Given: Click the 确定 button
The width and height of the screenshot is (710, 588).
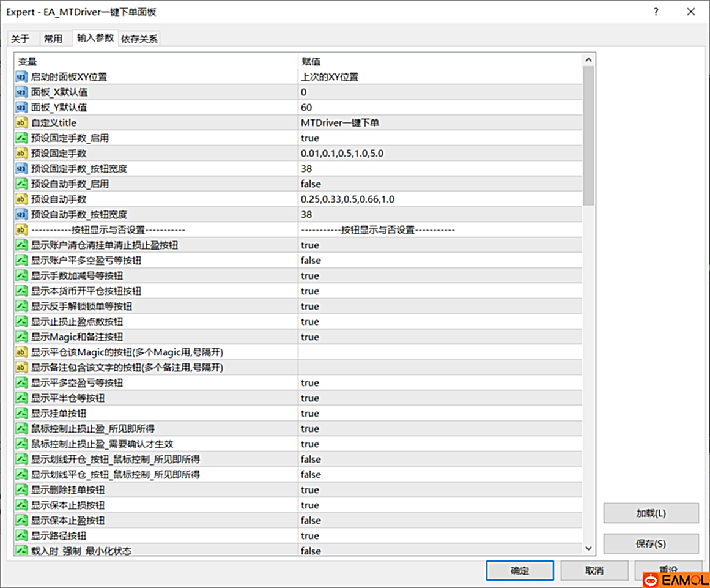Looking at the screenshot, I should coord(520,570).
